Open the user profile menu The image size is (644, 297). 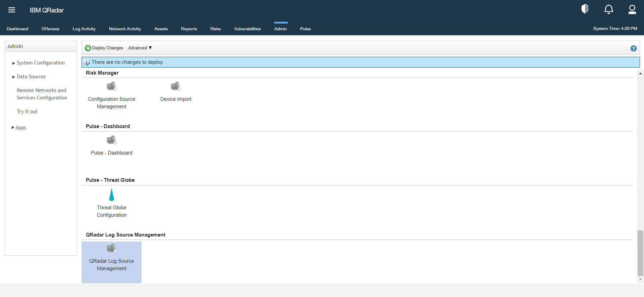[x=632, y=9]
